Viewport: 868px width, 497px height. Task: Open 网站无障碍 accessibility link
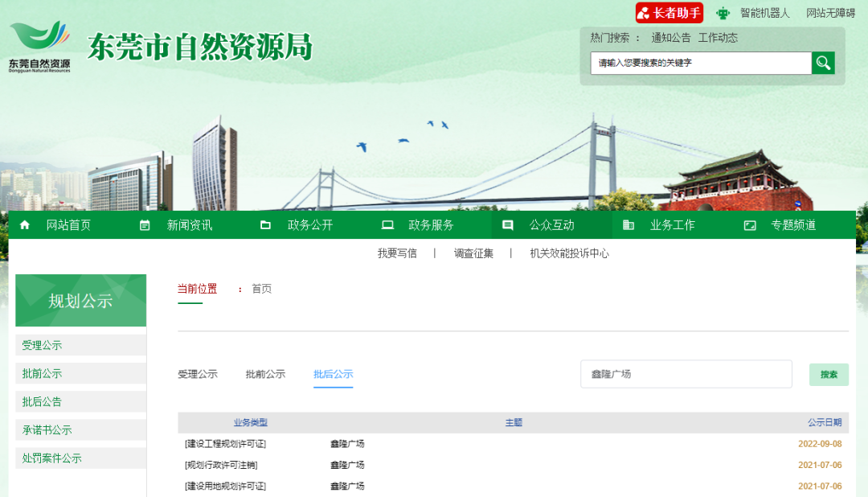tap(830, 13)
